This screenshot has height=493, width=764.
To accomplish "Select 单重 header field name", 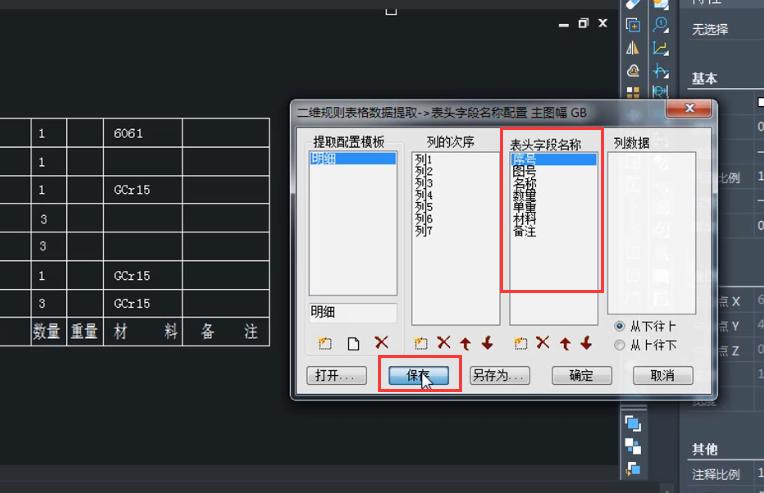I will point(524,208).
